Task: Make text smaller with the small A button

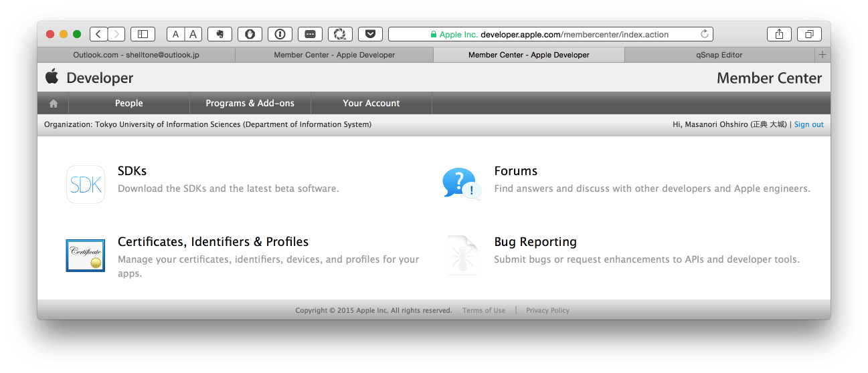Action: pos(175,34)
